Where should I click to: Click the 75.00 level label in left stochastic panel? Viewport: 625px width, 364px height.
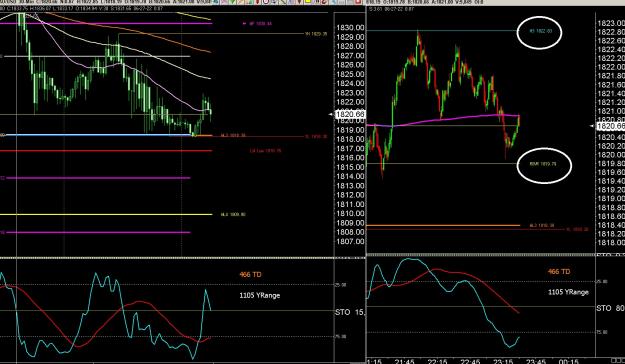(x=340, y=336)
